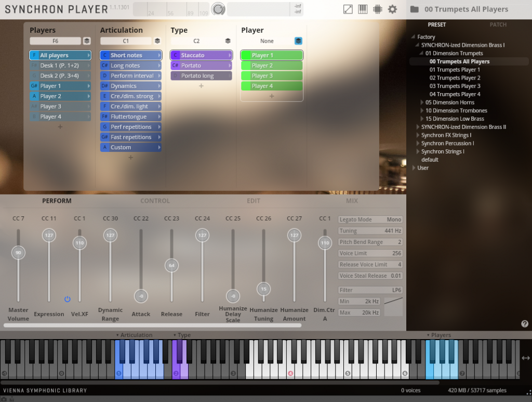Open the PRESET browser tab
532x402 pixels.
(436, 24)
